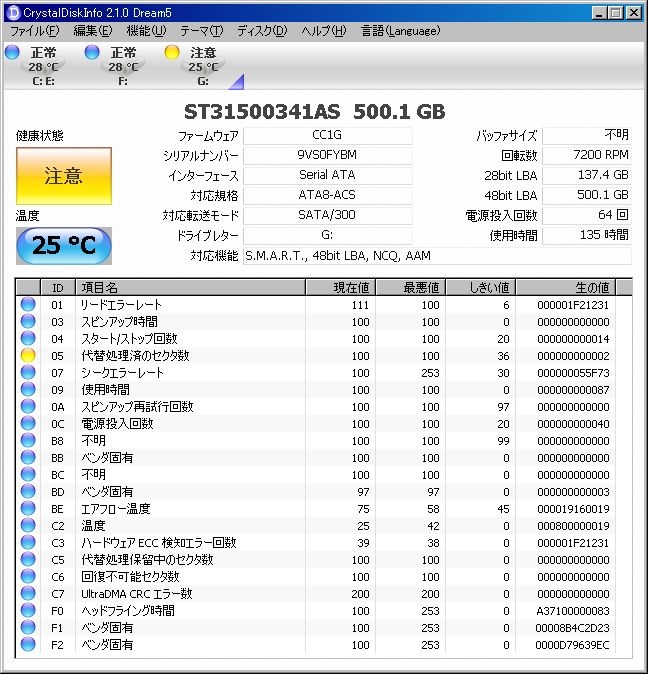This screenshot has width=648, height=674.
Task: Click status orb for スピンアップ時間 row
Action: click(x=28, y=321)
